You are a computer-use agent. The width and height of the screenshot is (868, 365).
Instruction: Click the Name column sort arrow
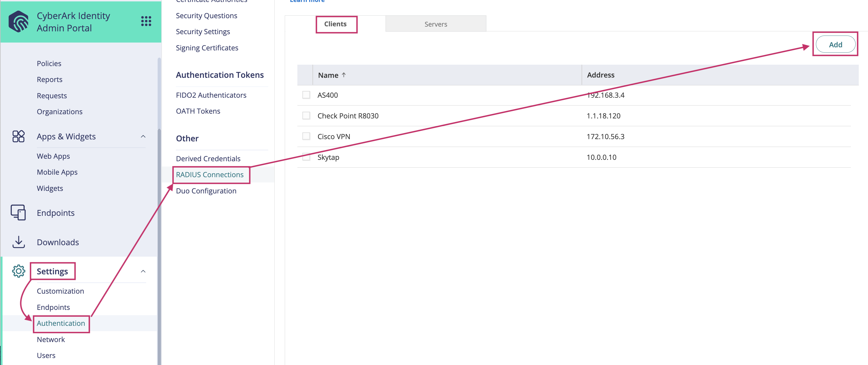[x=344, y=75]
